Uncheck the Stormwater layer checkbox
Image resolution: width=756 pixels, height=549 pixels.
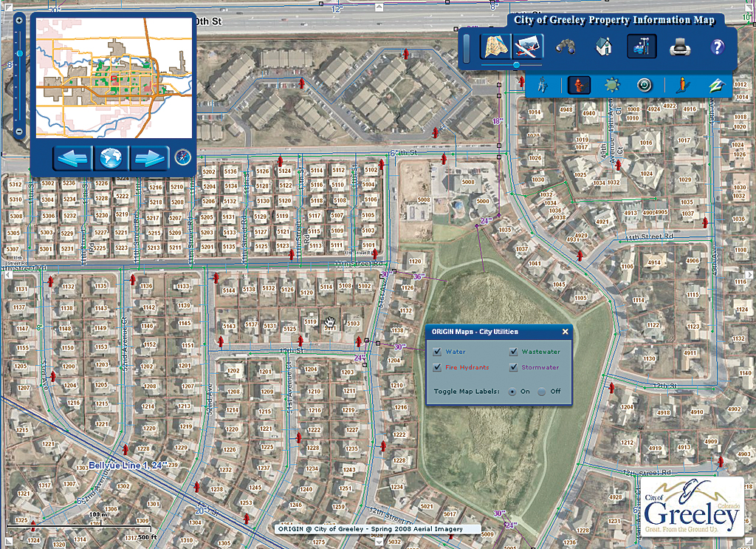514,367
